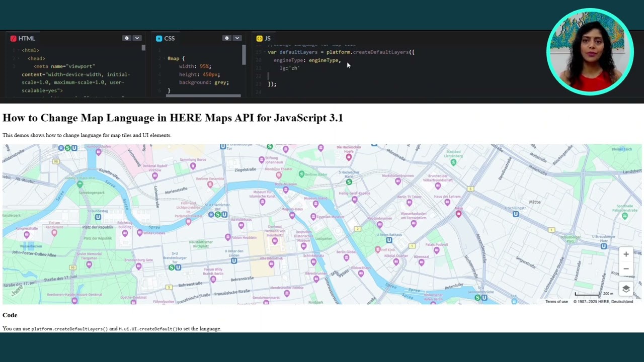Image resolution: width=644 pixels, height=362 pixels.
Task: Select the Berlin TV Tower marker
Action: [x=410, y=203]
